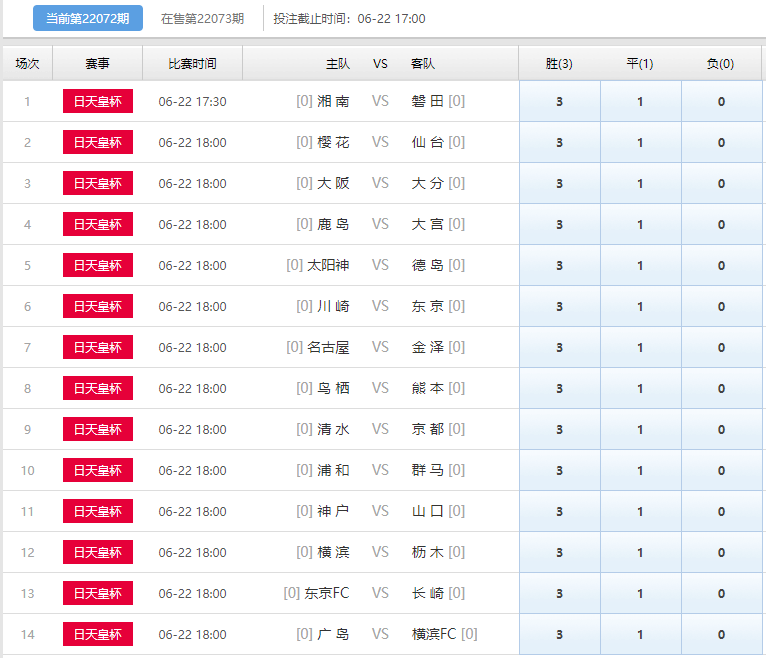Click 日天皇杯 tag in match 7 row

(x=98, y=347)
